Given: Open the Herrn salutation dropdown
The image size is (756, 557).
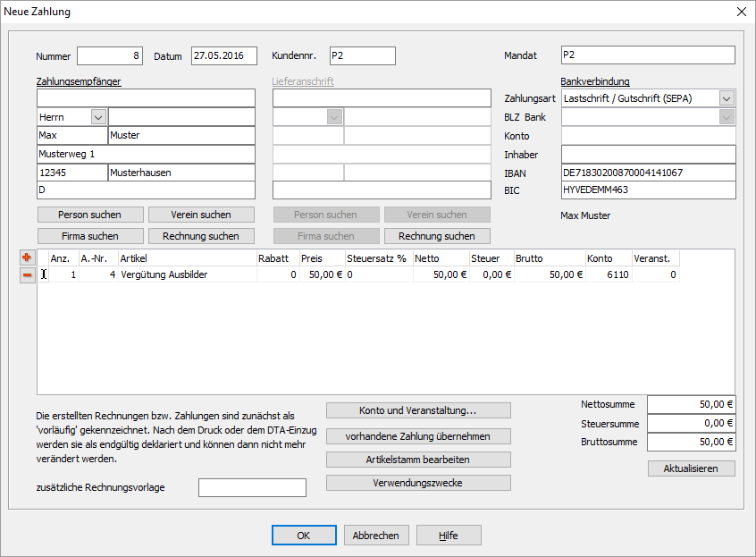Looking at the screenshot, I should [98, 117].
